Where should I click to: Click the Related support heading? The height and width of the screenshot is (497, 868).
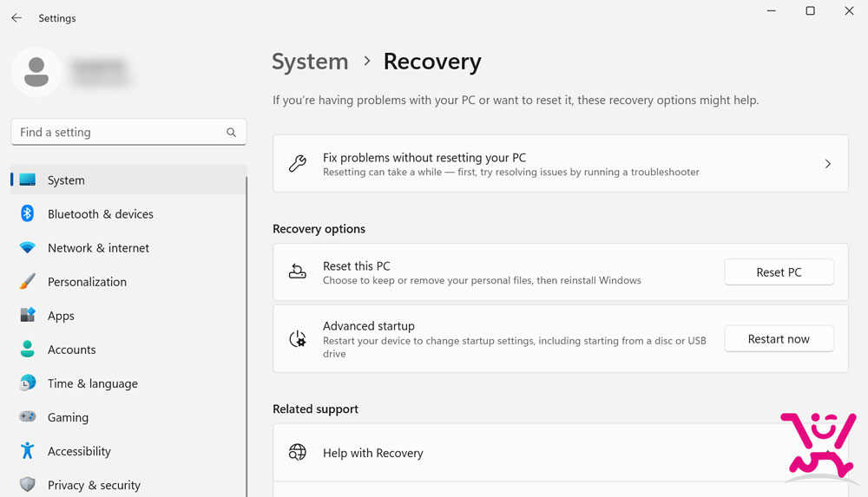point(315,409)
